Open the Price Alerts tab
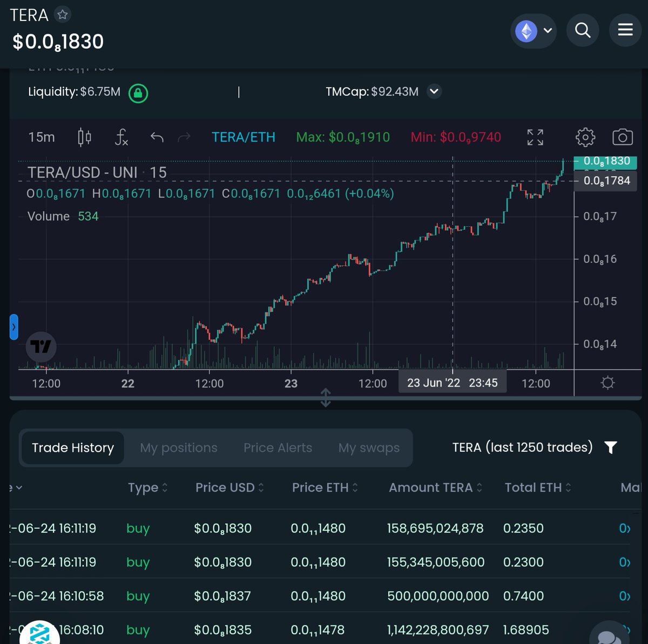Viewport: 648px width, 644px height. [278, 448]
